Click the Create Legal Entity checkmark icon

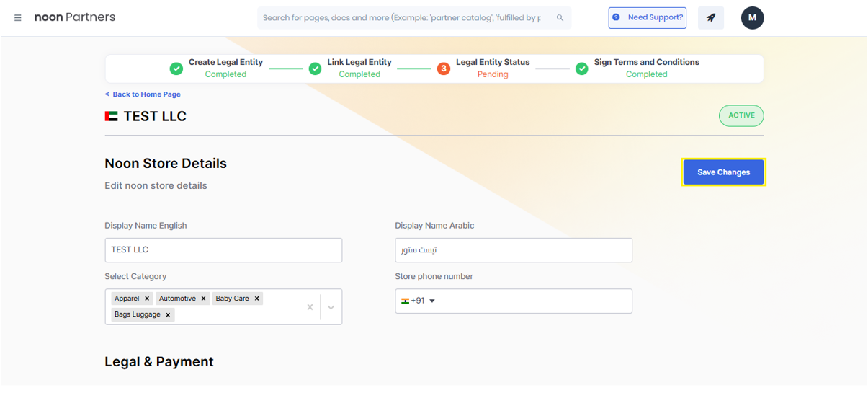[x=176, y=68]
